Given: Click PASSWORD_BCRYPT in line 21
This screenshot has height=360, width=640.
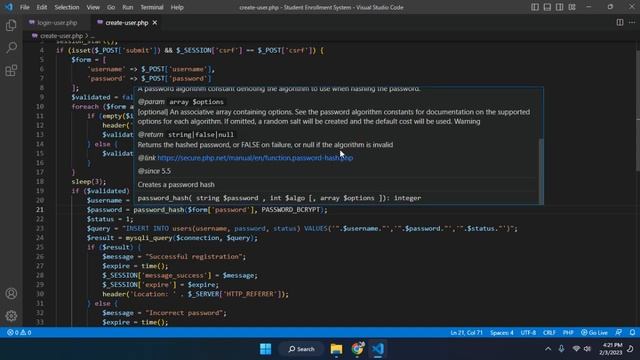Looking at the screenshot, I should [291, 210].
